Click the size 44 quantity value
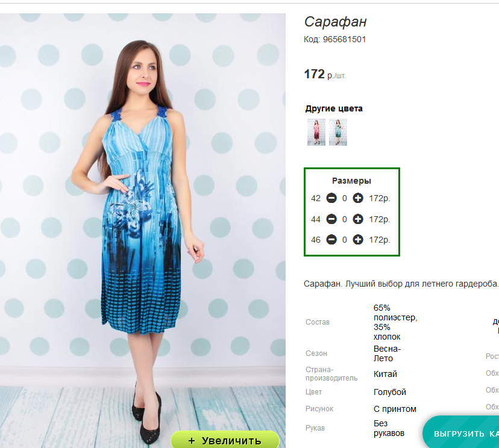Screen dimensions: 499x448 [x=345, y=219]
